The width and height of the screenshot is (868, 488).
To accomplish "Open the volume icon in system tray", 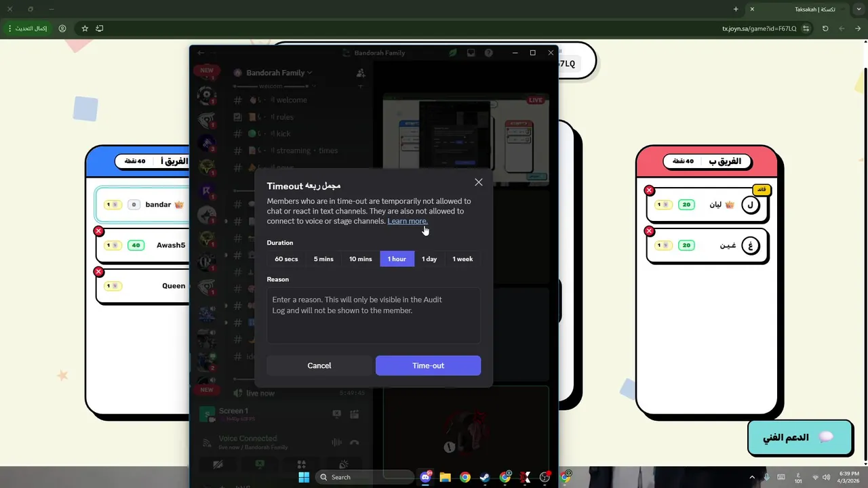I will [x=827, y=477].
